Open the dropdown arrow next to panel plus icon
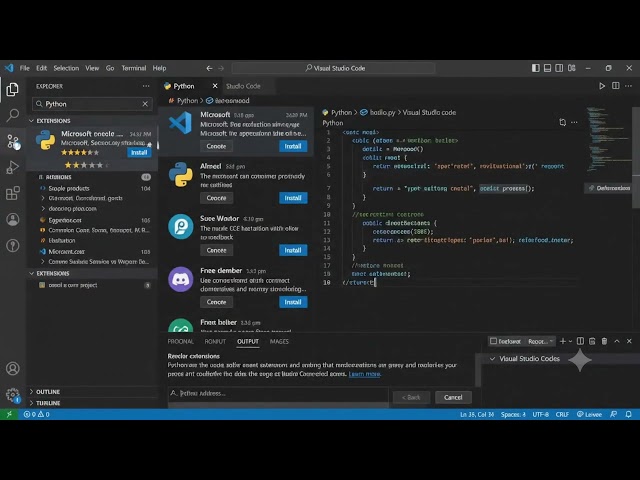 pos(570,341)
